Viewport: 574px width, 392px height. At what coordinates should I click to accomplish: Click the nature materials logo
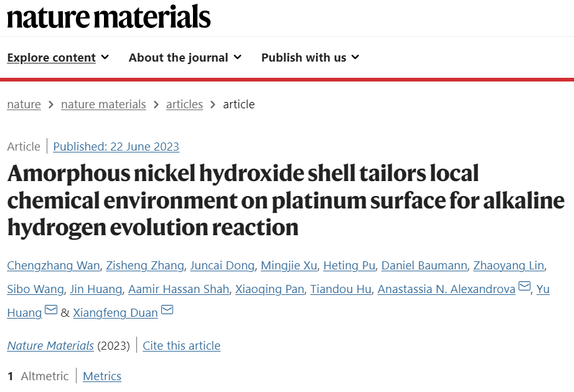[109, 17]
